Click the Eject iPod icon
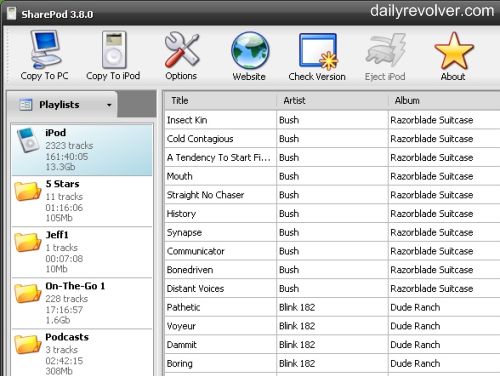The height and width of the screenshot is (376, 500). [x=386, y=50]
